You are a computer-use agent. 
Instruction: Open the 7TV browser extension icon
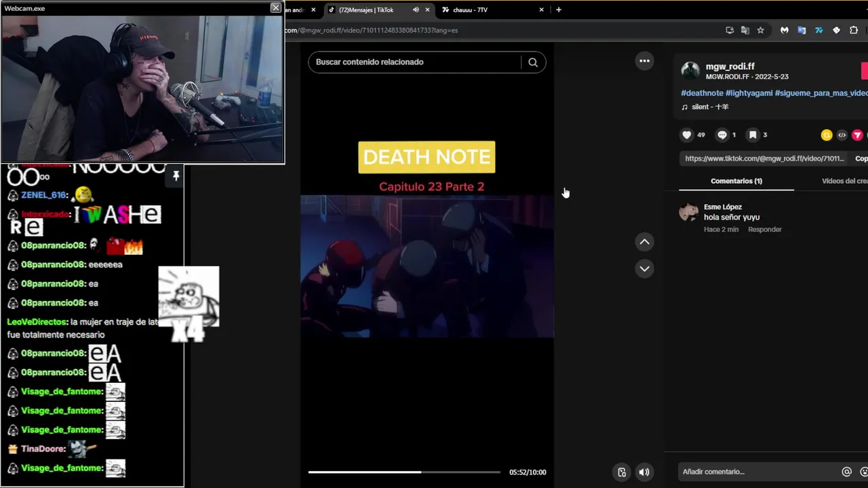[x=818, y=30]
